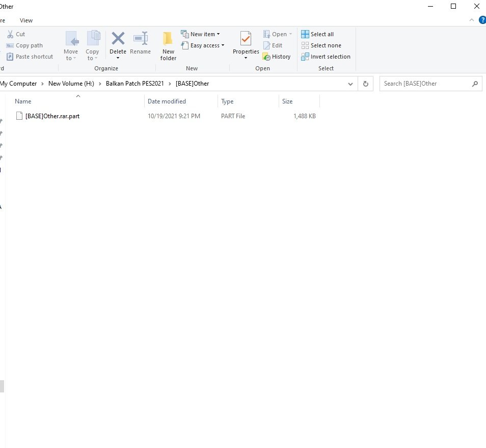This screenshot has height=448, width=486.
Task: Click the Properties checkmark icon
Action: [x=246, y=39]
